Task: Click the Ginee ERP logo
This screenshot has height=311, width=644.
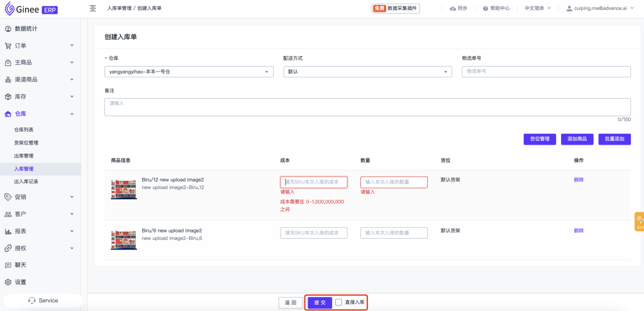Action: 31,9
